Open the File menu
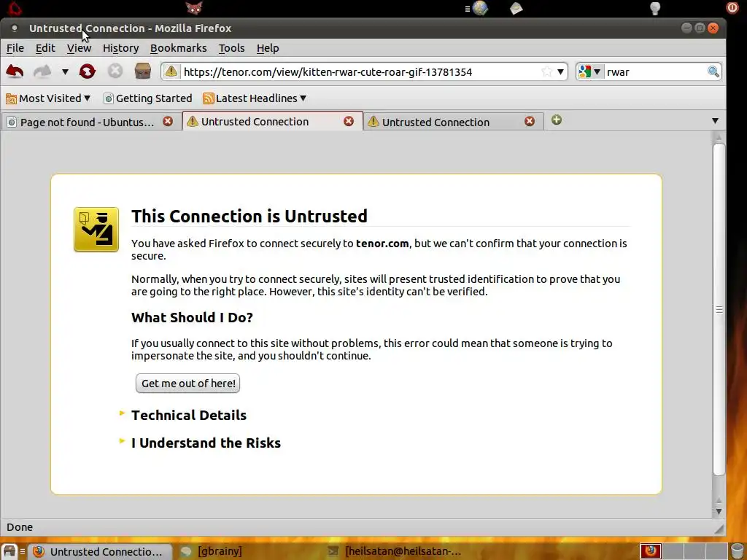Screen dimensions: 747x560 coord(15,48)
